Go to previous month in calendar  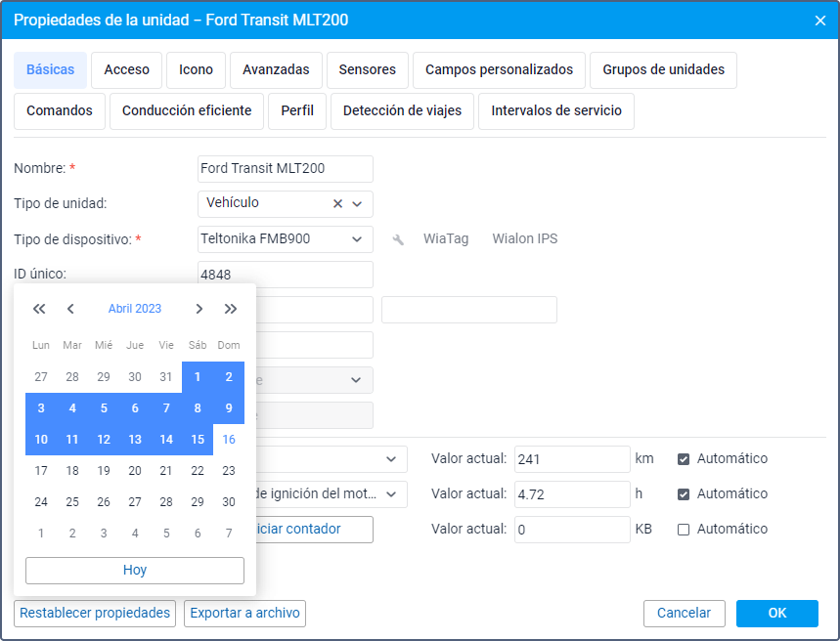coord(70,309)
